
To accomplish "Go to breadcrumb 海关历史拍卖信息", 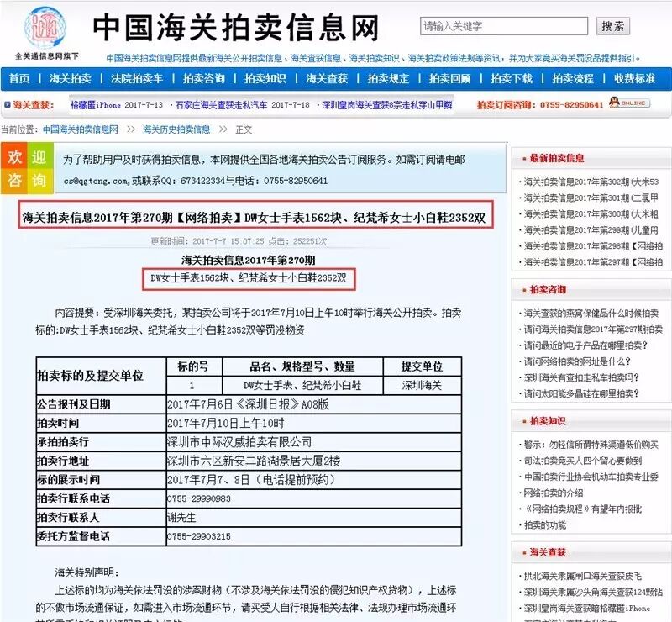I will tap(176, 129).
